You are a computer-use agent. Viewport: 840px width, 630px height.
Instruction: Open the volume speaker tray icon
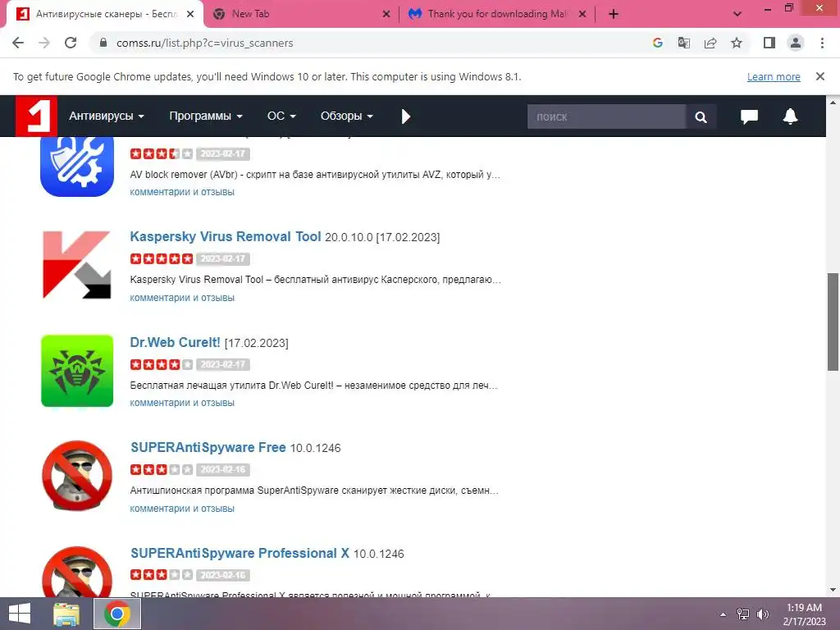763,614
